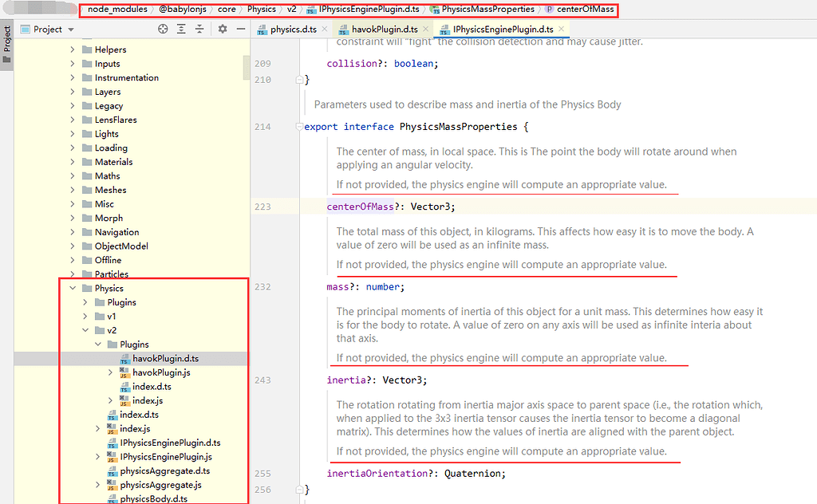Image resolution: width=817 pixels, height=504 pixels.
Task: Click the vertical Project sidebar label
Action: click(x=7, y=40)
